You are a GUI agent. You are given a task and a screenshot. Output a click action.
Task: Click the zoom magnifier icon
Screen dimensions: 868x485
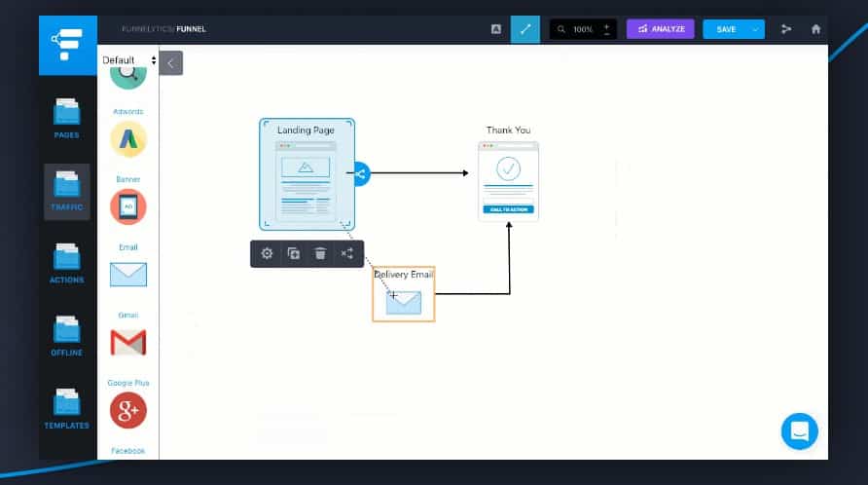[x=561, y=29]
